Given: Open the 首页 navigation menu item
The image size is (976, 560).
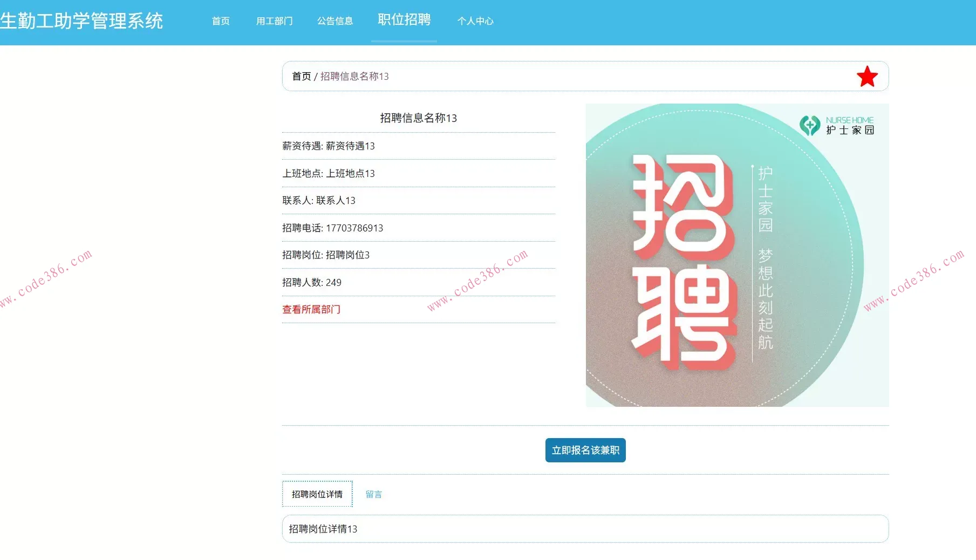Looking at the screenshot, I should pyautogui.click(x=220, y=21).
